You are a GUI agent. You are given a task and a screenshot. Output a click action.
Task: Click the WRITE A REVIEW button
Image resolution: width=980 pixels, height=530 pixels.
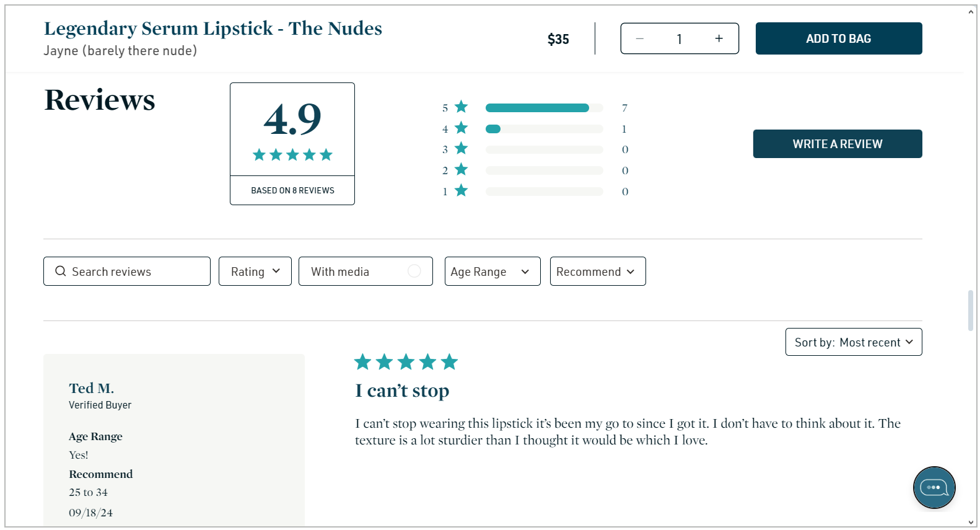click(838, 143)
